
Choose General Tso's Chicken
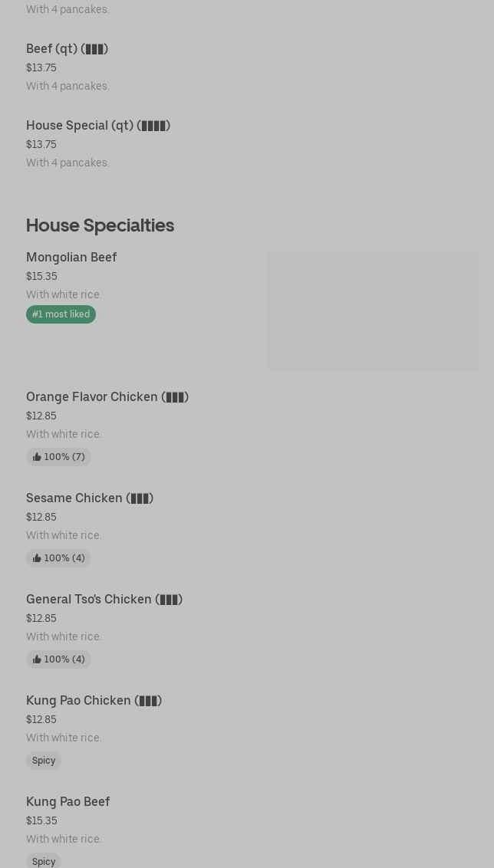click(x=104, y=600)
